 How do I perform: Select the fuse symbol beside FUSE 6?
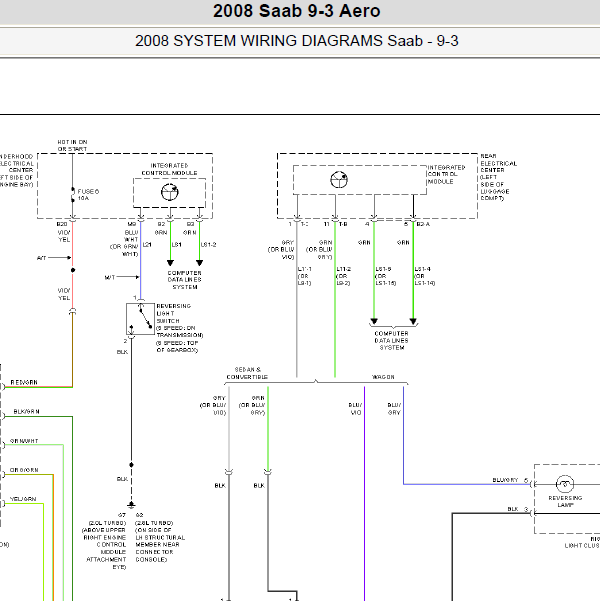(72, 195)
